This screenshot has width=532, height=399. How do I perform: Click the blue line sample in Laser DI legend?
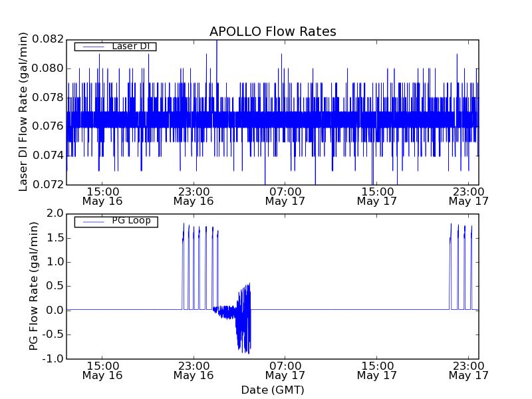[x=93, y=47]
